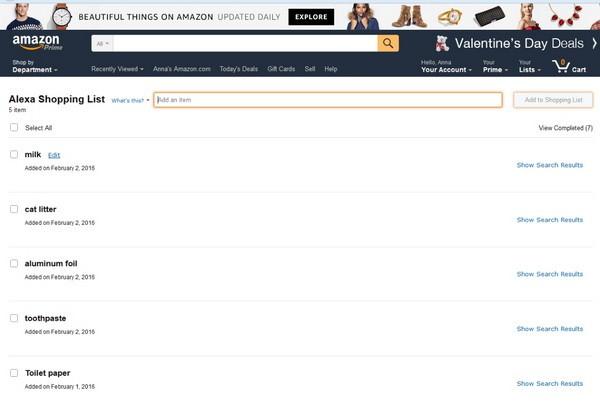Viewport: 600px width, 408px height.
Task: Open Sell nav link
Action: coord(310,69)
